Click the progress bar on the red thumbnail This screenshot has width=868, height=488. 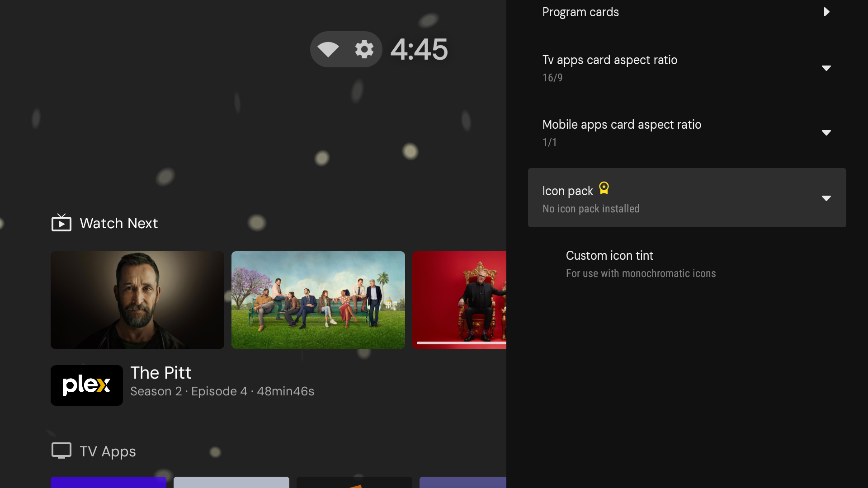click(462, 343)
